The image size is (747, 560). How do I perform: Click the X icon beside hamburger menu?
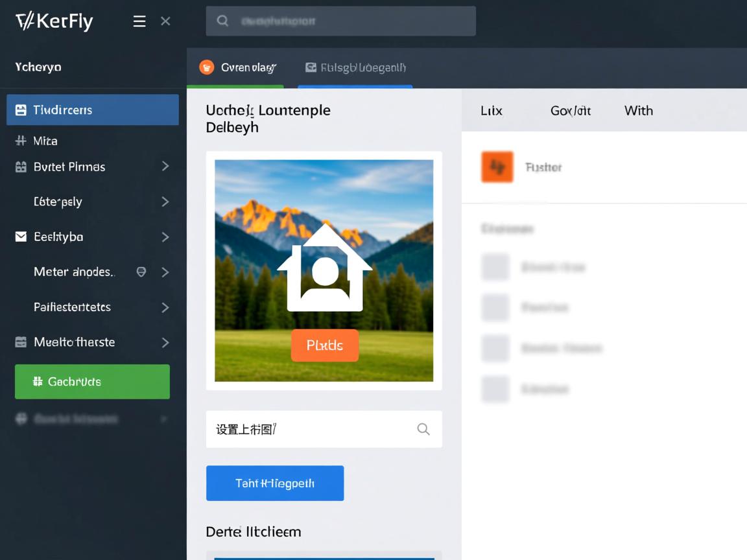tap(165, 21)
